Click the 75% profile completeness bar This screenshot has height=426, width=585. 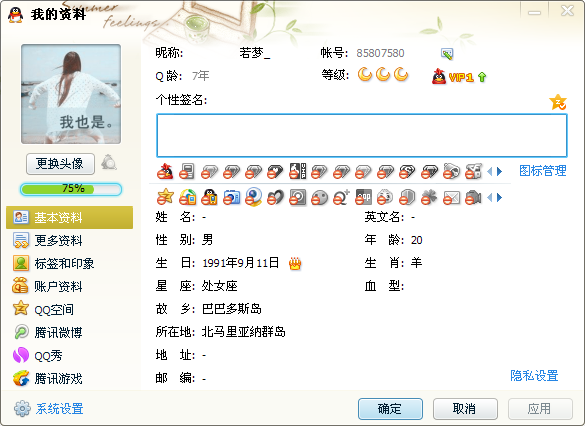pos(71,189)
